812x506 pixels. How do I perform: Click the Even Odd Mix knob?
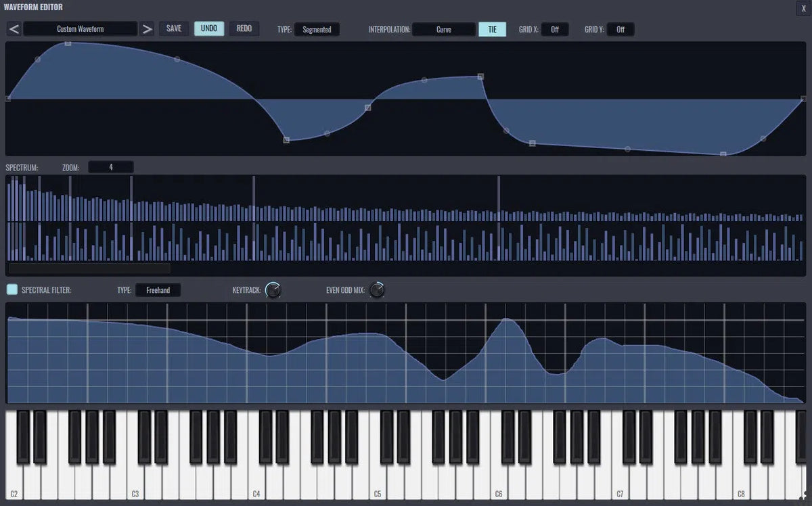coord(377,290)
